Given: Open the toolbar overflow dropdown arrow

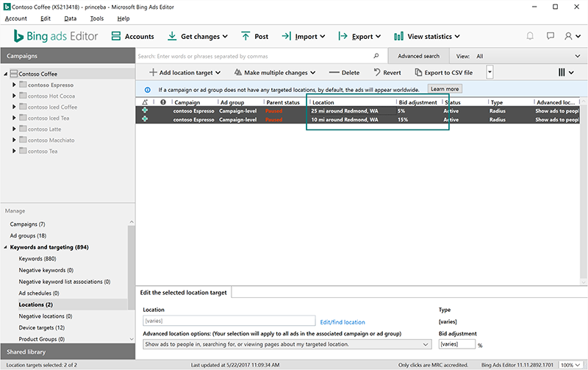Looking at the screenshot, I should tap(490, 72).
